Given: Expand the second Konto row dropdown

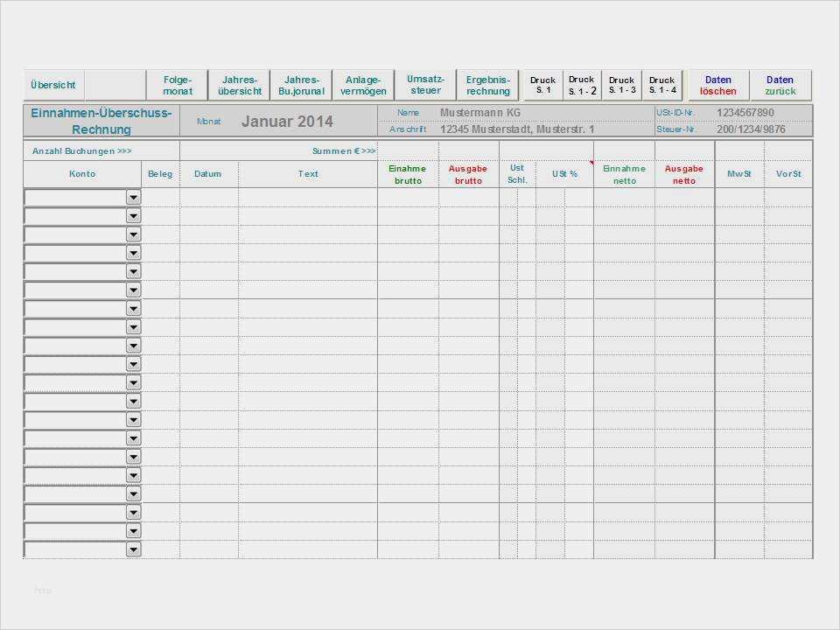Looking at the screenshot, I should coord(133,216).
